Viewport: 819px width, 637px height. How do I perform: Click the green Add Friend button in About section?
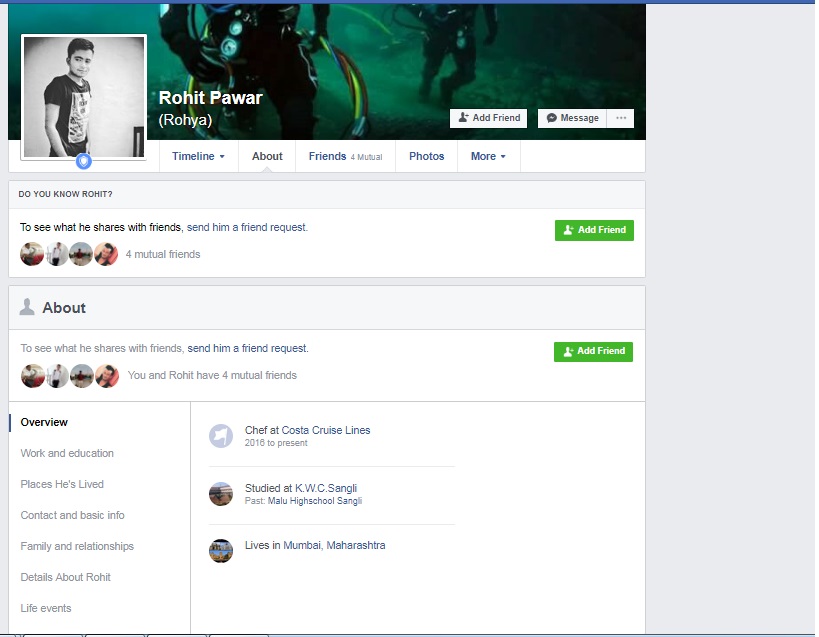pos(593,351)
